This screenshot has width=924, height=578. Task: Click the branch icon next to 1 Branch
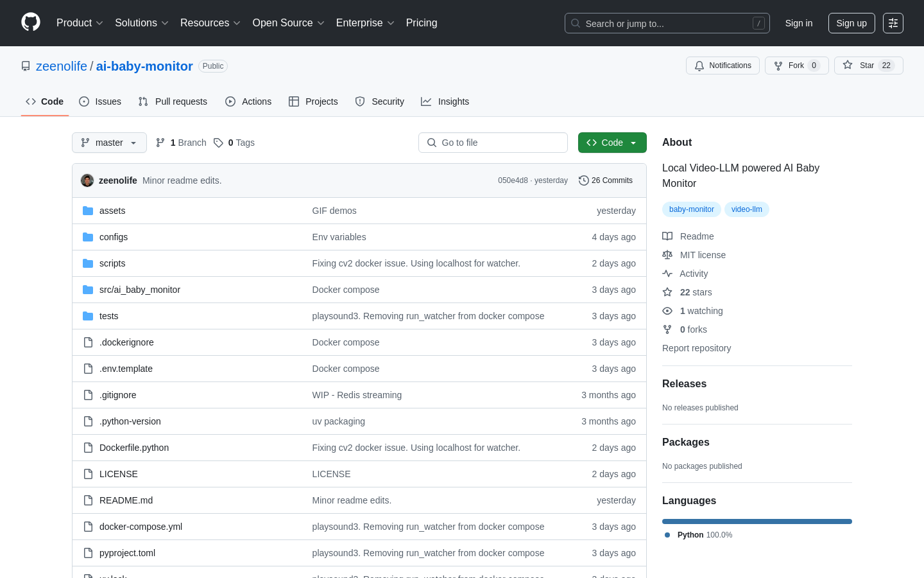coord(160,143)
